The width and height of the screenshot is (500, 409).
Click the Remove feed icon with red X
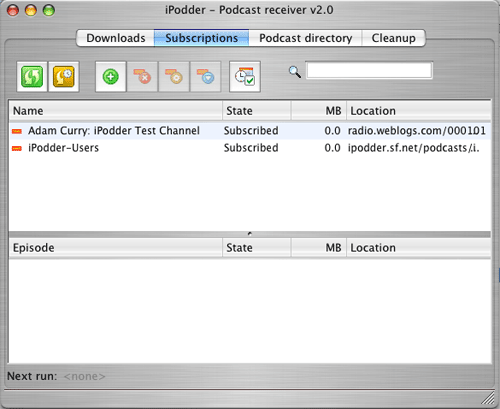pyautogui.click(x=142, y=77)
